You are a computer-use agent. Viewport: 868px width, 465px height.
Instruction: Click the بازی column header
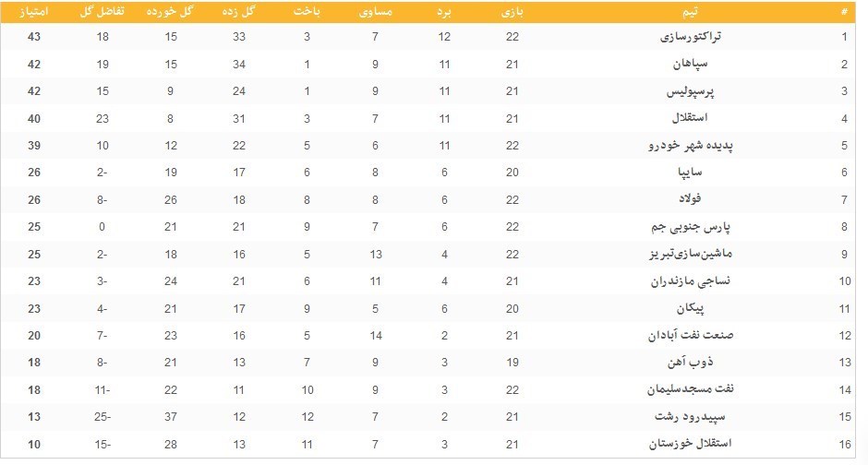[x=512, y=12]
